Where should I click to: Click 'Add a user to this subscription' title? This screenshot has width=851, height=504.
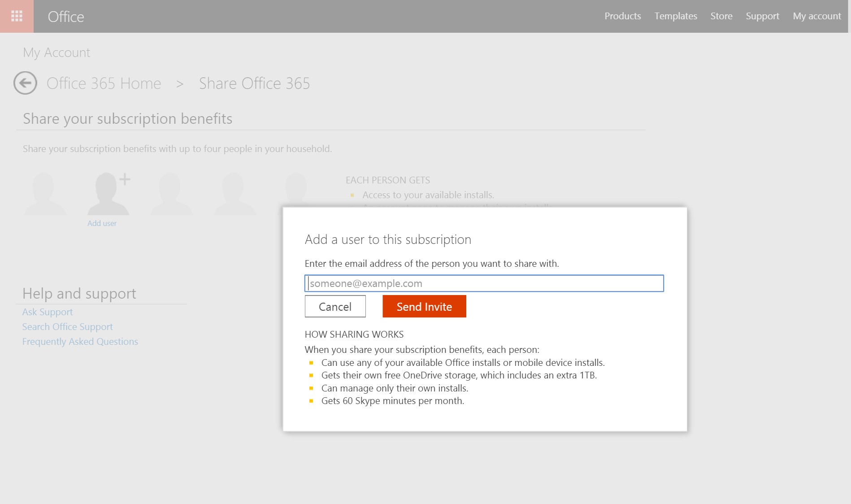click(x=388, y=239)
